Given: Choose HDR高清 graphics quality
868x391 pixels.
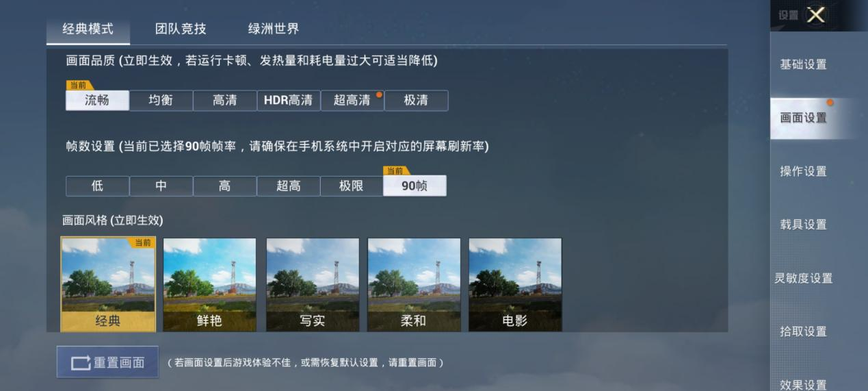Looking at the screenshot, I should click(x=289, y=100).
